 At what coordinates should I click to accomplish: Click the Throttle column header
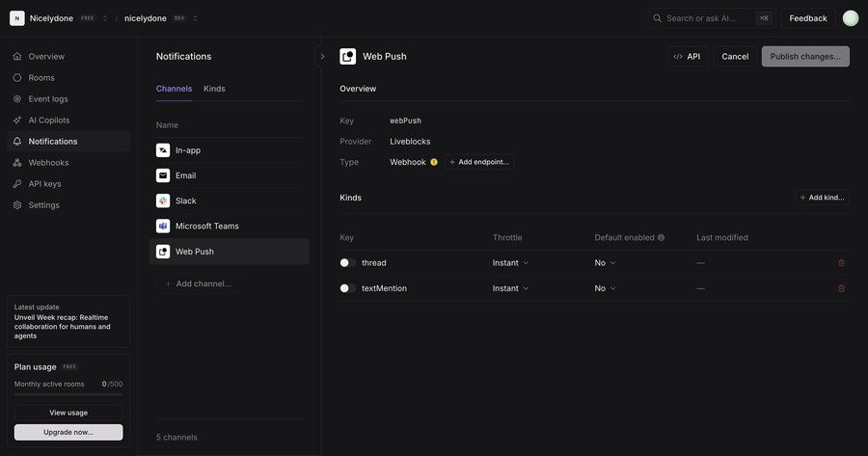tap(507, 237)
